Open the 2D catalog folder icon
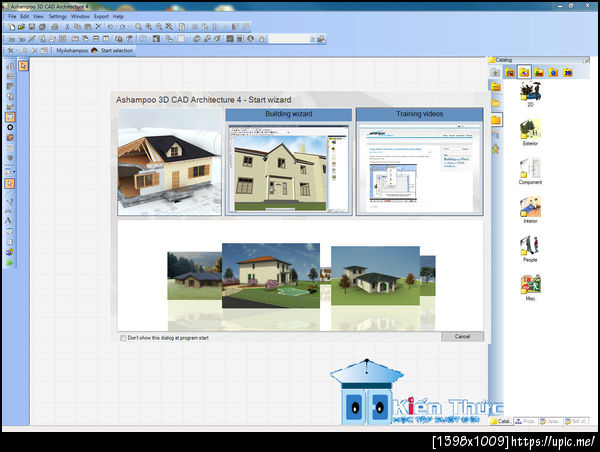Screen dimensions: 600x452 567,72
